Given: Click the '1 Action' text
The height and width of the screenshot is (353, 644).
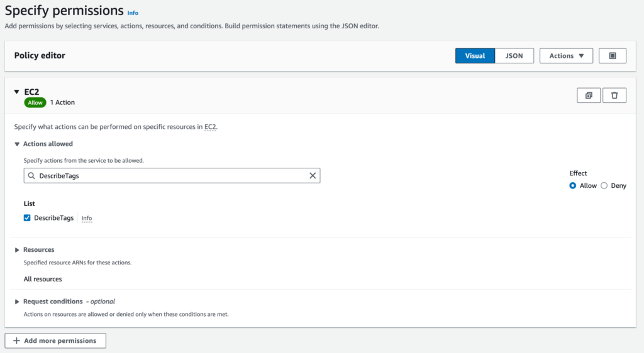Looking at the screenshot, I should point(62,102).
